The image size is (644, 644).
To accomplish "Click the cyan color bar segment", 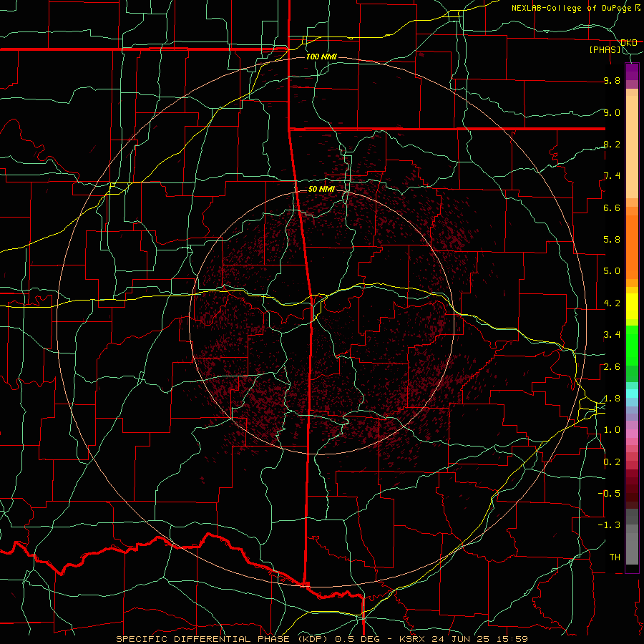I will coord(632,394).
